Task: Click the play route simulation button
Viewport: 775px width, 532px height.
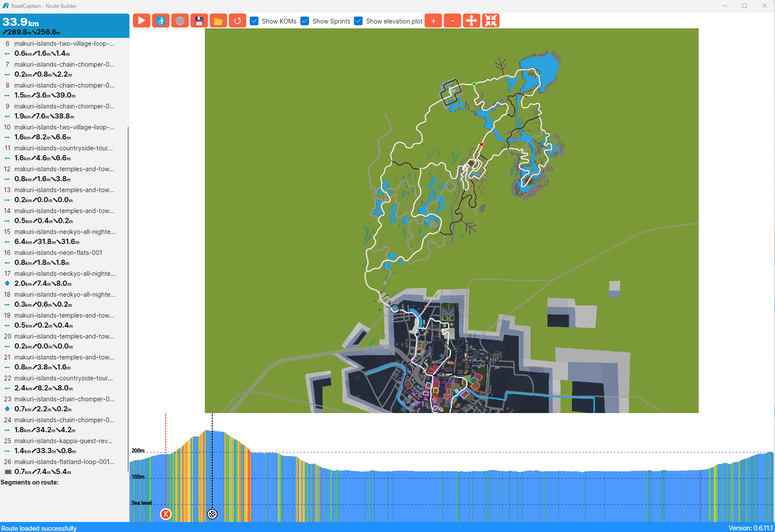Action: [141, 21]
